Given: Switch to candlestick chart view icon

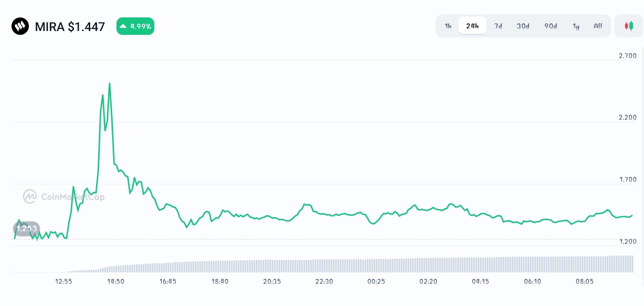Looking at the screenshot, I should [x=629, y=26].
